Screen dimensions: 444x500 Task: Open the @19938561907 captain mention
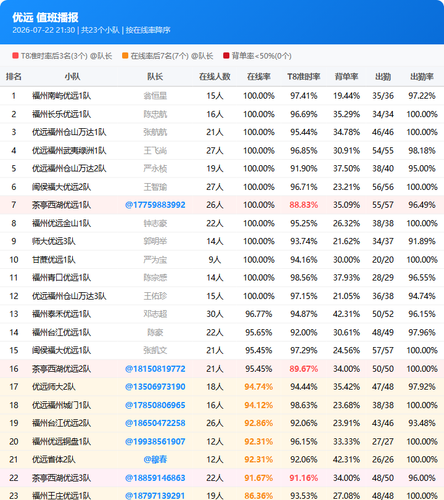[x=155, y=441]
